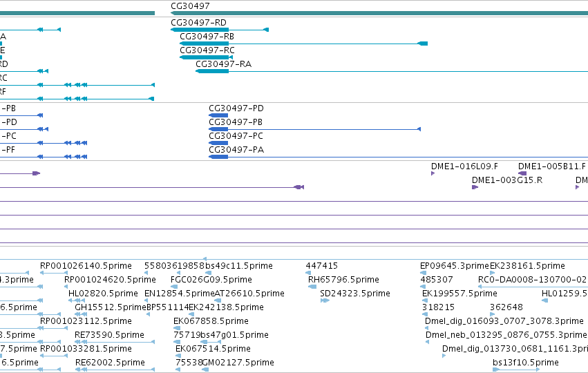The height and width of the screenshot is (373, 588).
Task: Click the DME1-016L09.F purple arrow glyph
Action: 433,173
